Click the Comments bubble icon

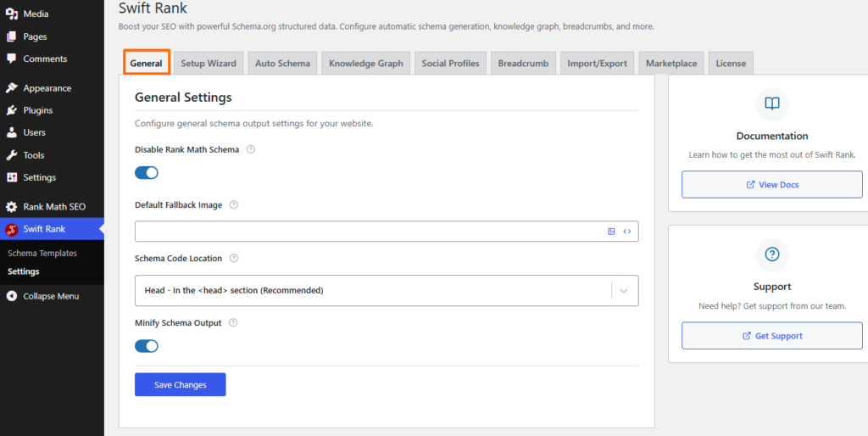point(12,59)
